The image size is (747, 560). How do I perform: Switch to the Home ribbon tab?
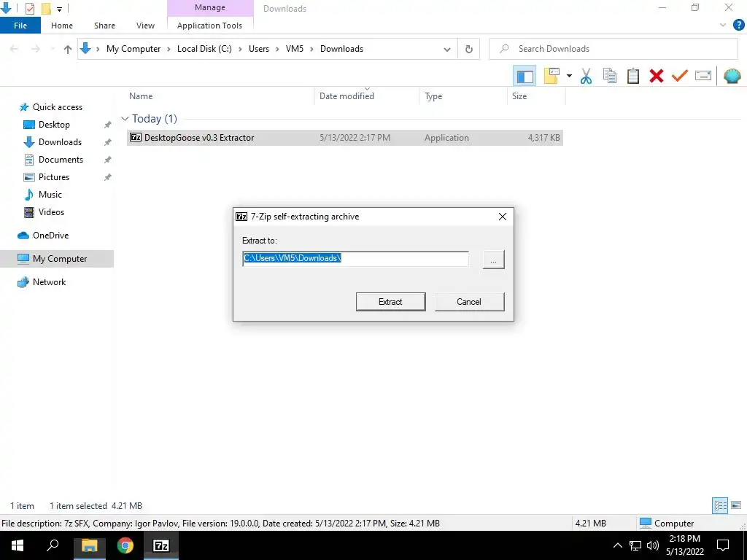62,26
